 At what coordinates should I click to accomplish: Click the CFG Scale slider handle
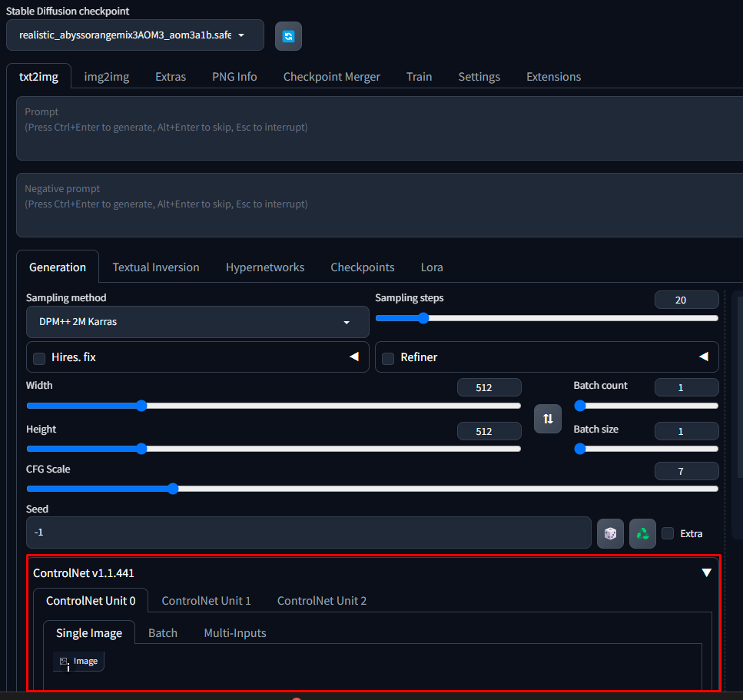(x=173, y=489)
